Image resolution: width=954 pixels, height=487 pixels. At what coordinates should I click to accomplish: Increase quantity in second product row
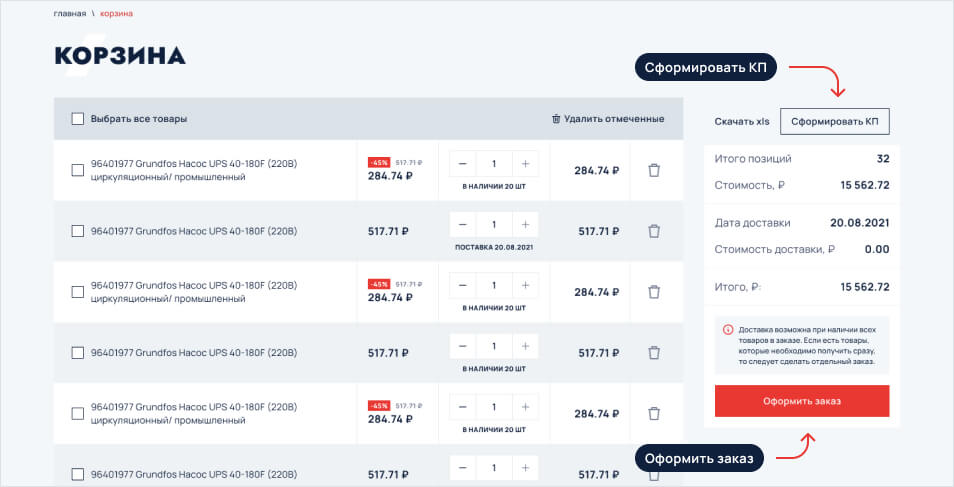526,224
